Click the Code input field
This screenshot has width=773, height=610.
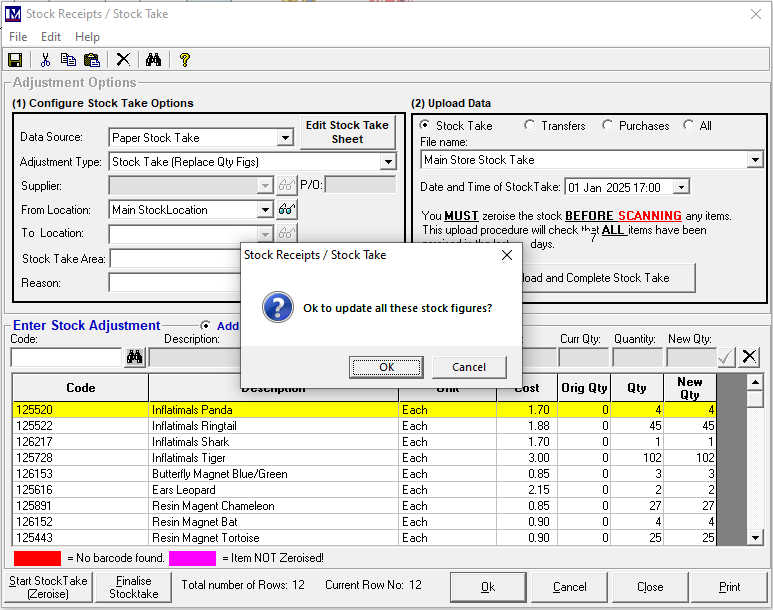[x=66, y=357]
